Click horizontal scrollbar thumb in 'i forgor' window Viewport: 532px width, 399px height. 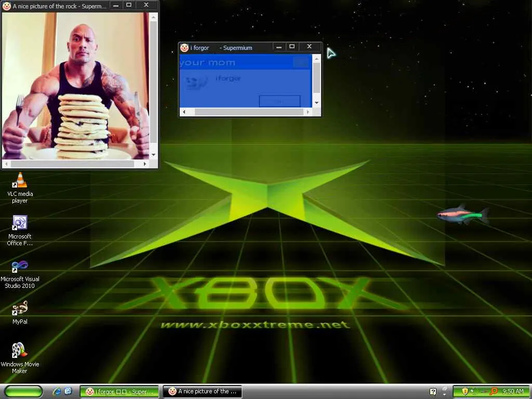(x=249, y=112)
